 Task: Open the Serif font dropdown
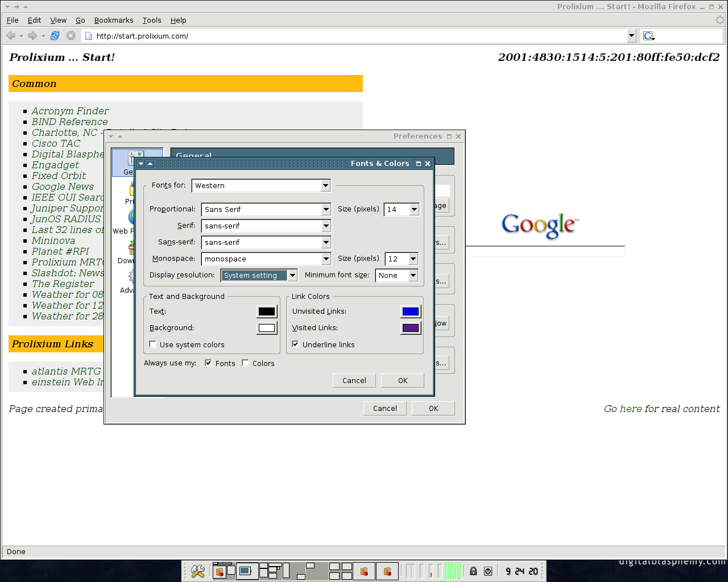266,226
